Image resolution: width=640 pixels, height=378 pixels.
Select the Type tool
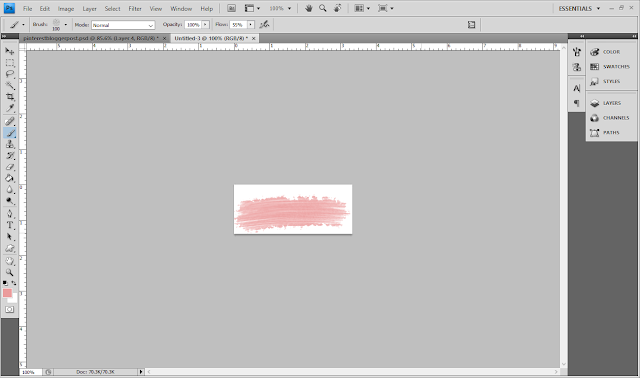pyautogui.click(x=10, y=225)
